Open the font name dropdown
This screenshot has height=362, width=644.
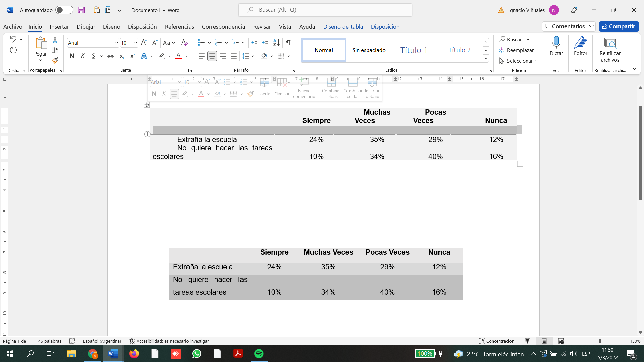click(x=117, y=43)
